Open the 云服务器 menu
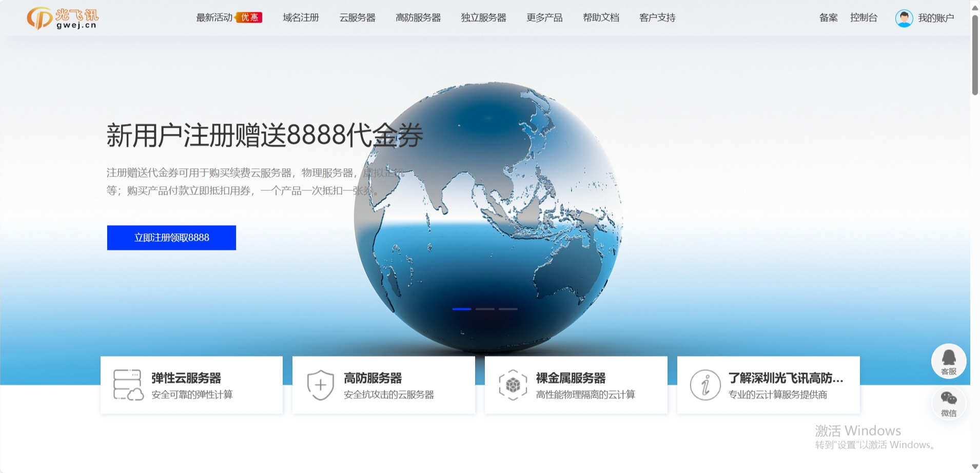 pos(357,17)
